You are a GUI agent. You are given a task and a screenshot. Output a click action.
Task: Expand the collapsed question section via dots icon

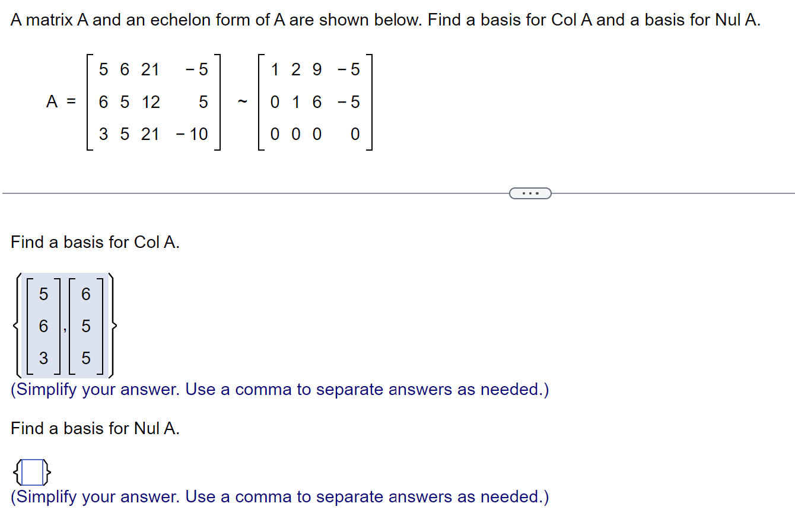point(530,193)
